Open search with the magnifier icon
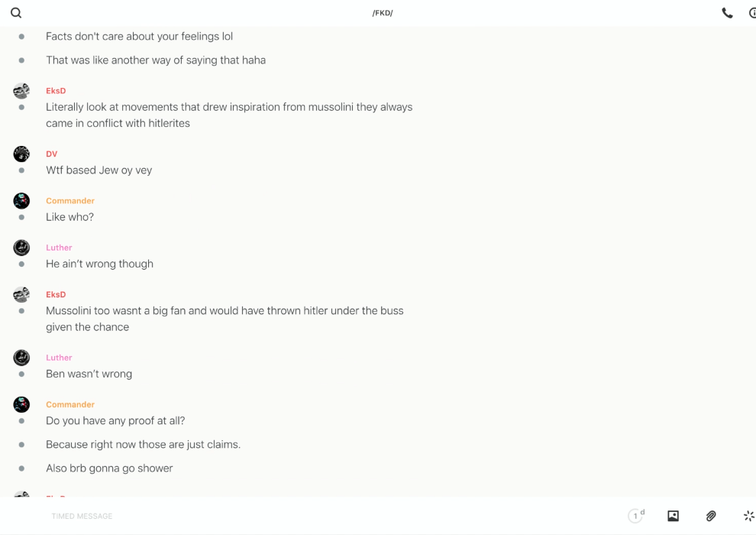The width and height of the screenshot is (756, 535). [x=16, y=13]
